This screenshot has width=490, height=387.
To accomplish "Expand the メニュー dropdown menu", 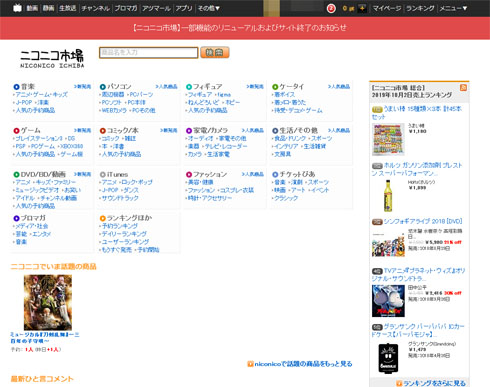I will point(453,8).
